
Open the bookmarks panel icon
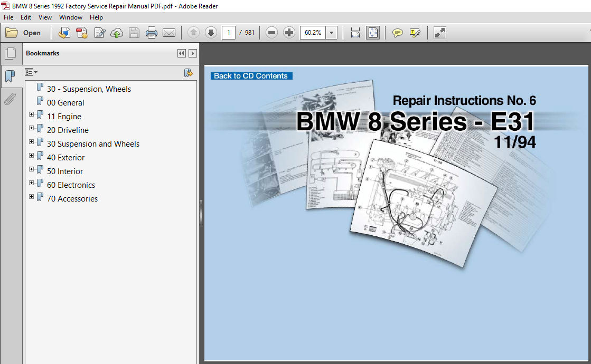tap(10, 76)
